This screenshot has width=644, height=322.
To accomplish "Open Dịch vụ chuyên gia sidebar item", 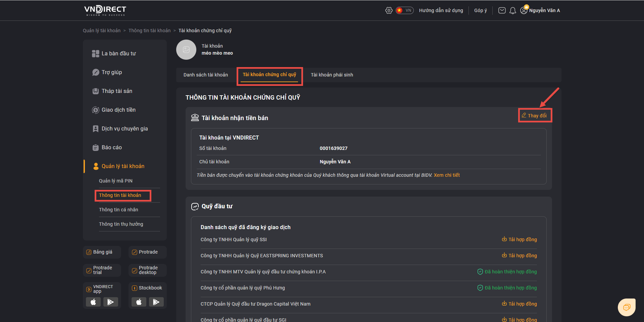I will pyautogui.click(x=125, y=128).
